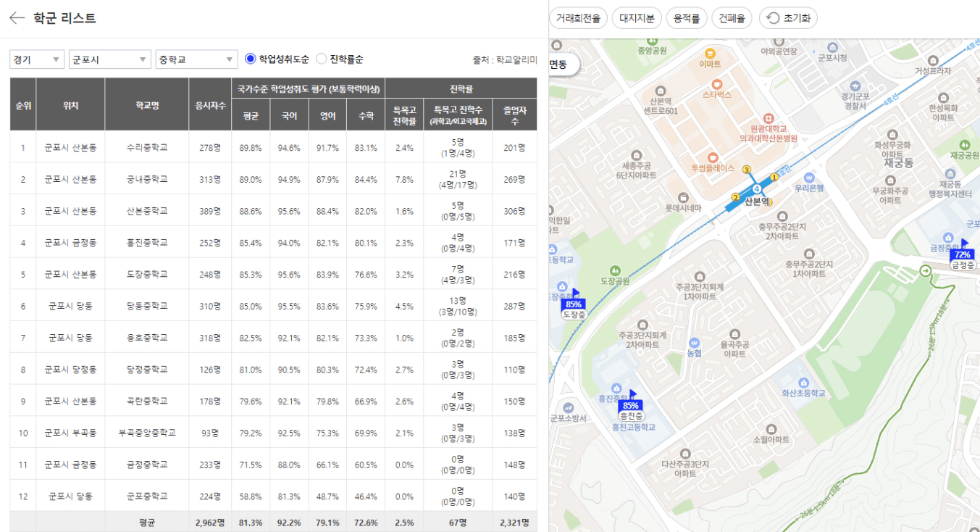The image size is (980, 532).
Task: Click the 수학 column header
Action: 366,115
